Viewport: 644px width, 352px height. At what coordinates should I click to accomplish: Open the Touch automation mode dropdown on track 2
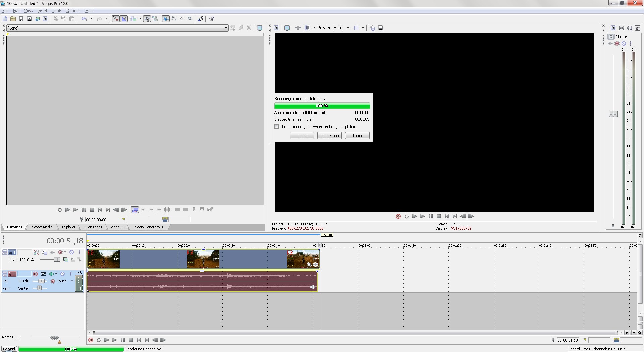point(72,281)
